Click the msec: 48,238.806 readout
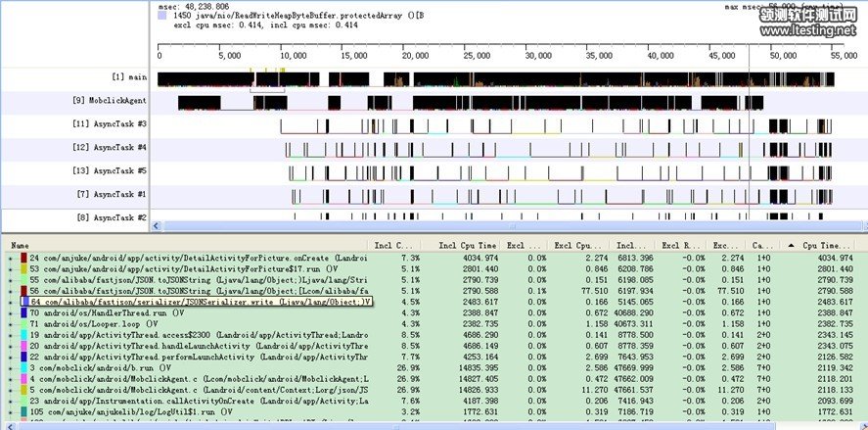This screenshot has height=430, width=868. [x=194, y=7]
